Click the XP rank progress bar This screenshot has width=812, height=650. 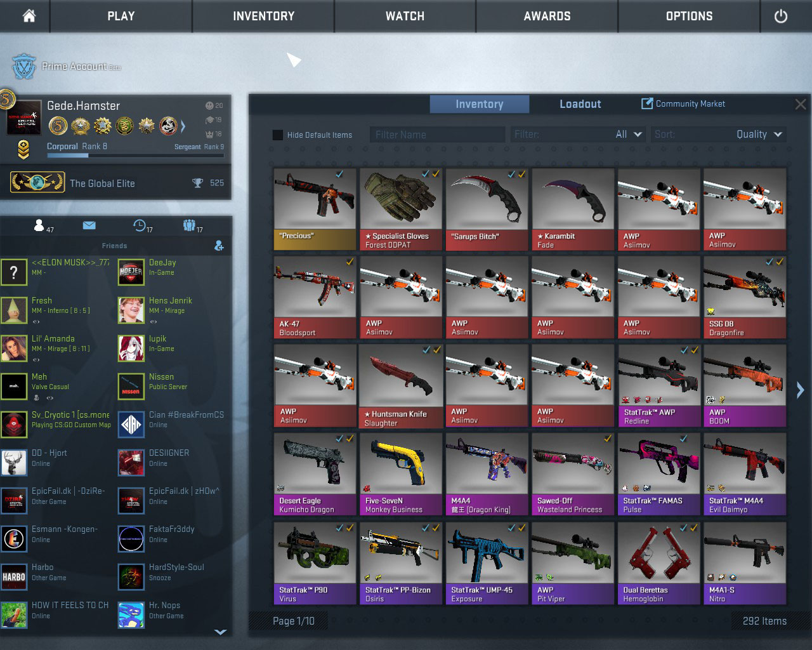pyautogui.click(x=135, y=155)
